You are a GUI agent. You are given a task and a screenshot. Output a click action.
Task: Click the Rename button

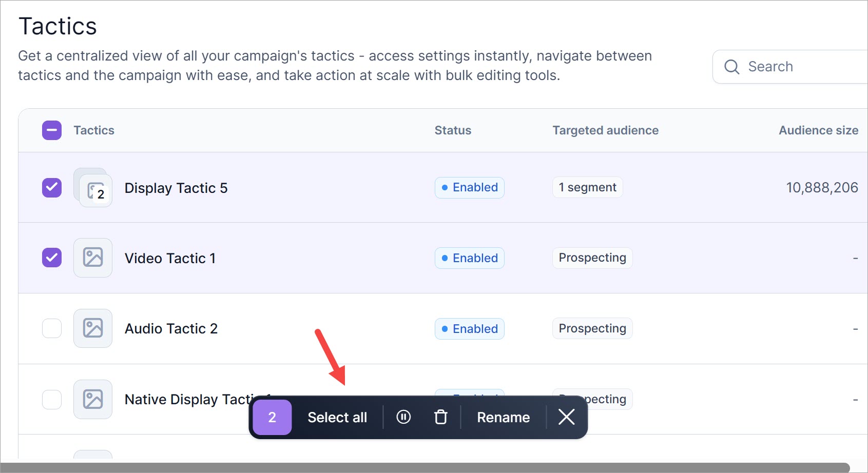tap(503, 418)
